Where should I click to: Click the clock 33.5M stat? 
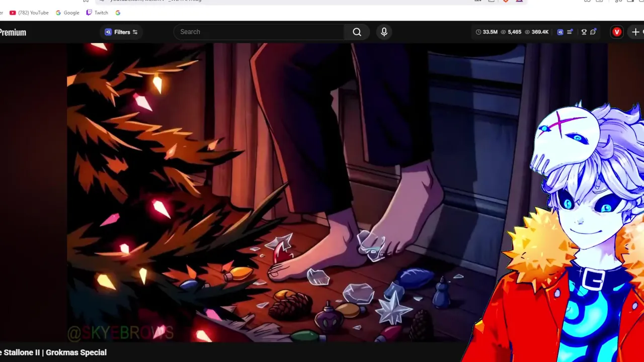pos(487,32)
